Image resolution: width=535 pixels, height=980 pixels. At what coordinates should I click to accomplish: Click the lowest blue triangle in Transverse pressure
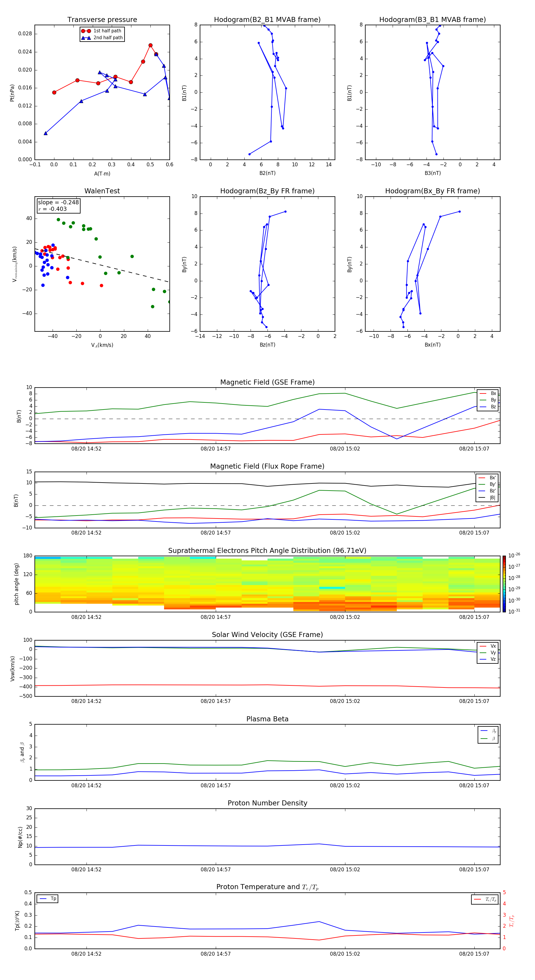[46, 133]
